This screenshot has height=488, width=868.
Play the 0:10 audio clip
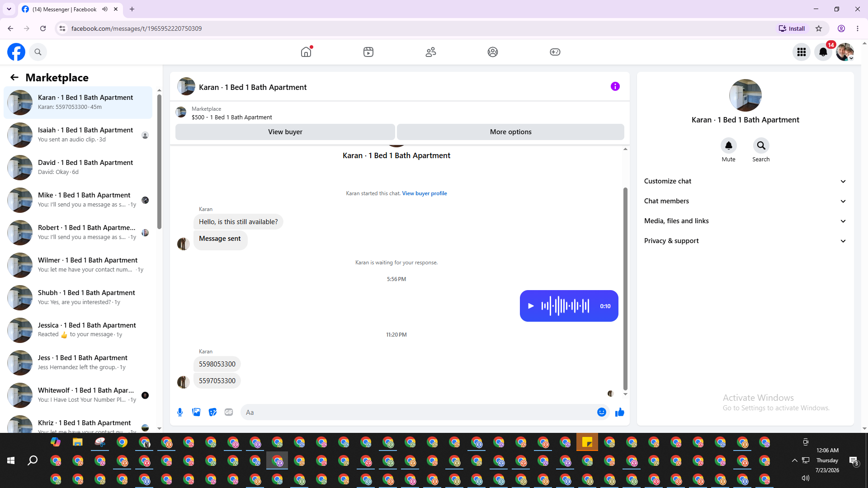[x=531, y=306]
